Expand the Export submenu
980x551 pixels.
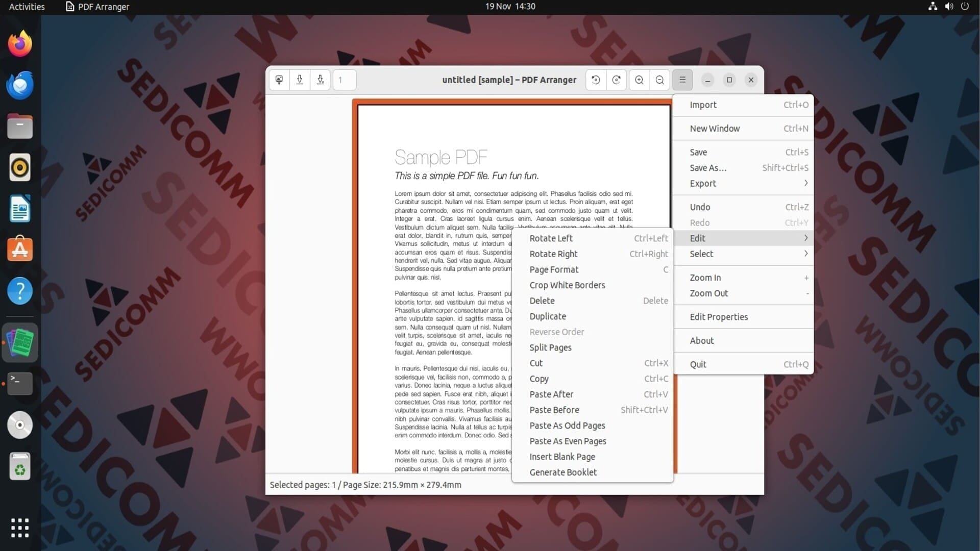[x=743, y=183]
